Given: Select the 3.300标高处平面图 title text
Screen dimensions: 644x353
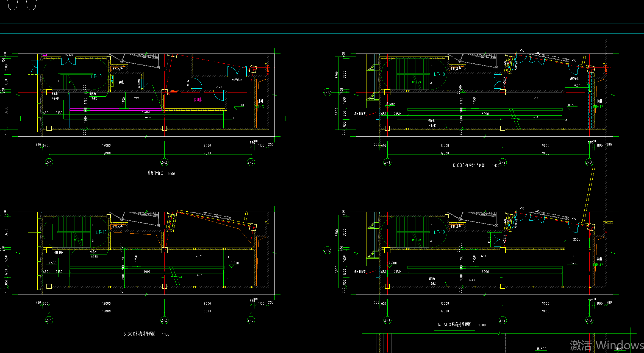Looking at the screenshot, I should click(139, 334).
